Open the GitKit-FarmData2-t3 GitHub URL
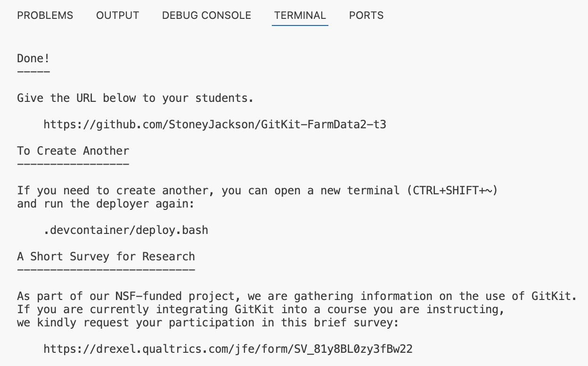 click(x=215, y=125)
